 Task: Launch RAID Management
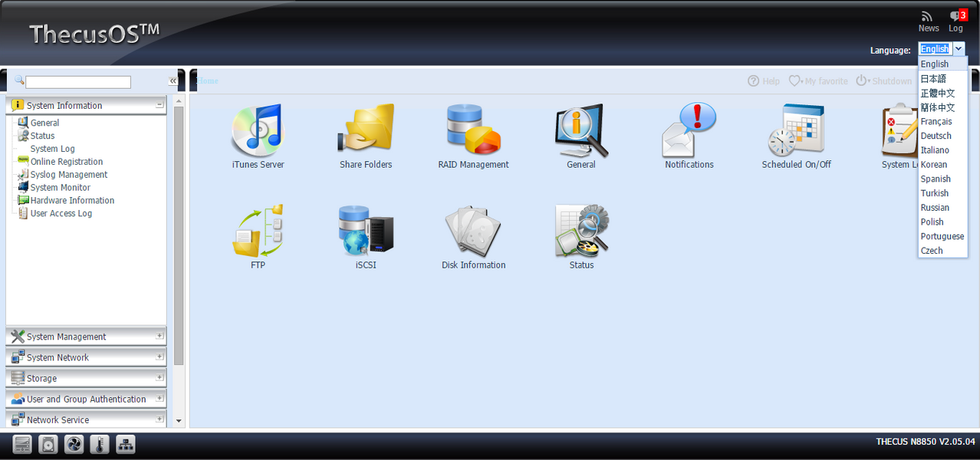click(x=473, y=132)
